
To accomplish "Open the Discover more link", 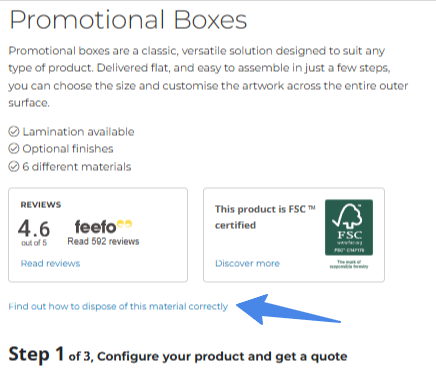I will pos(247,263).
